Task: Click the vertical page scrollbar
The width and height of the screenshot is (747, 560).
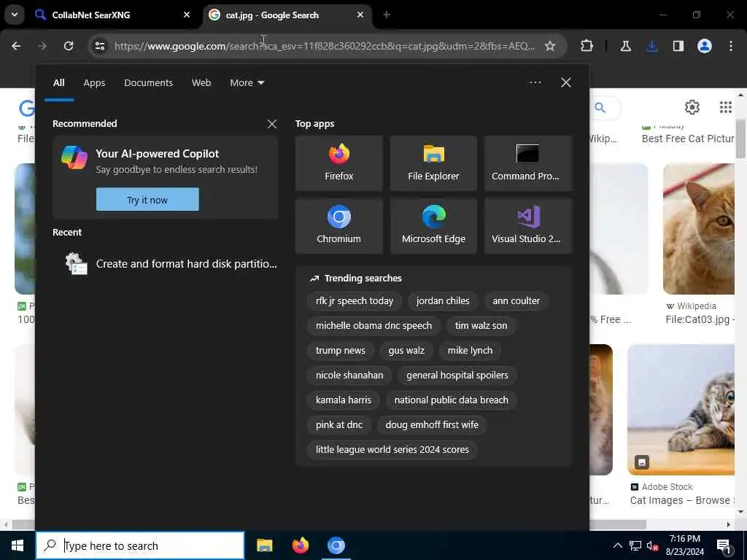Action: coord(741,138)
